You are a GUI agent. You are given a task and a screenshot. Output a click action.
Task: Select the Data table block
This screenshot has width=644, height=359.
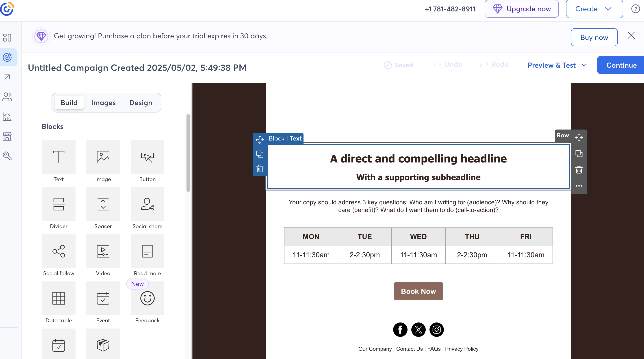pos(59,298)
